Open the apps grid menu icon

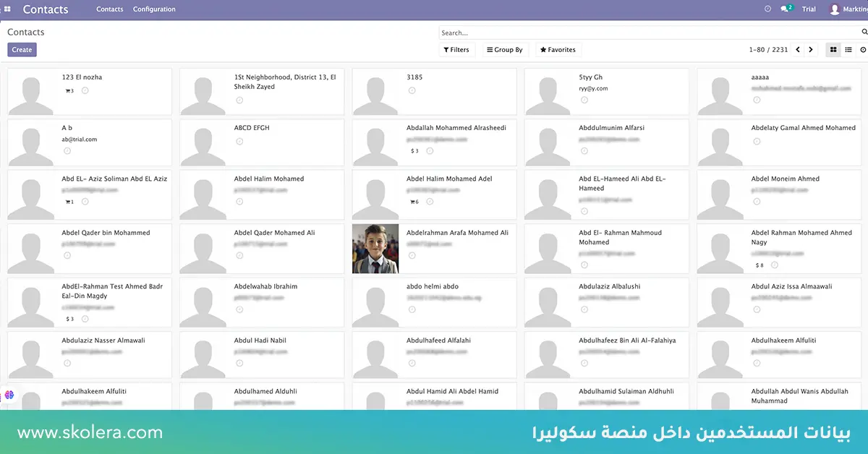[7, 9]
